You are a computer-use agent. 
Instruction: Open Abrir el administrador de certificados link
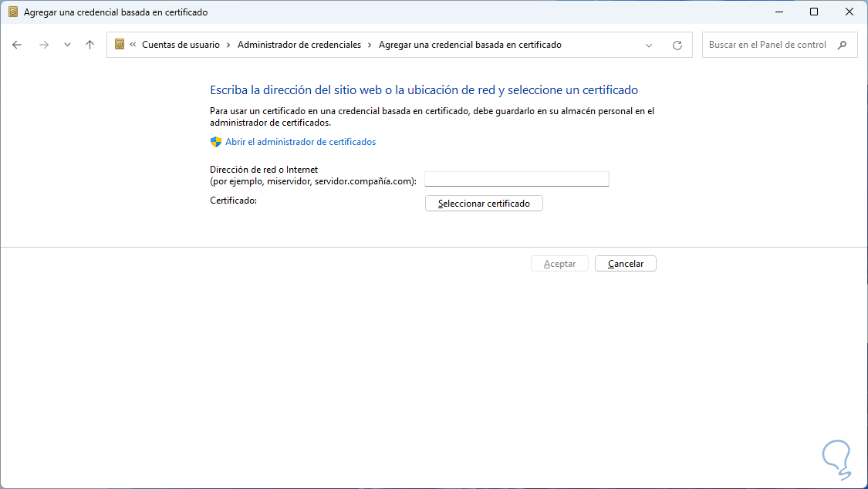point(301,142)
